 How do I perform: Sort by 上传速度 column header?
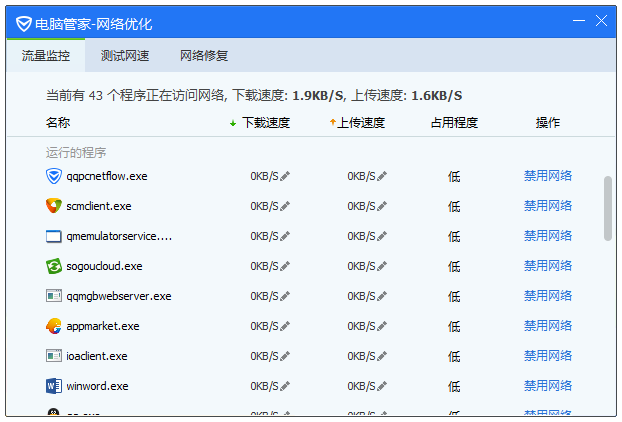[357, 123]
